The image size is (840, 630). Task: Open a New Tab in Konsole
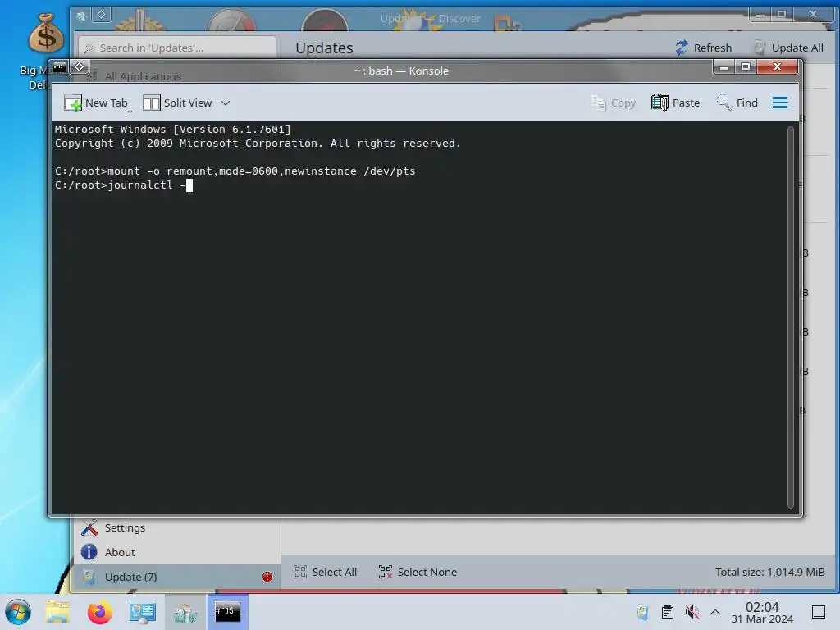(x=95, y=103)
